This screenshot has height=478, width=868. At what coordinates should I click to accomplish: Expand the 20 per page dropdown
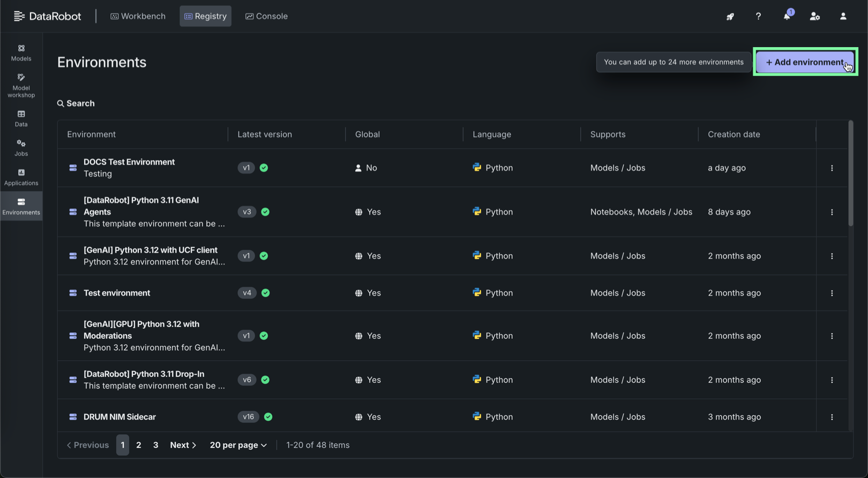point(238,445)
